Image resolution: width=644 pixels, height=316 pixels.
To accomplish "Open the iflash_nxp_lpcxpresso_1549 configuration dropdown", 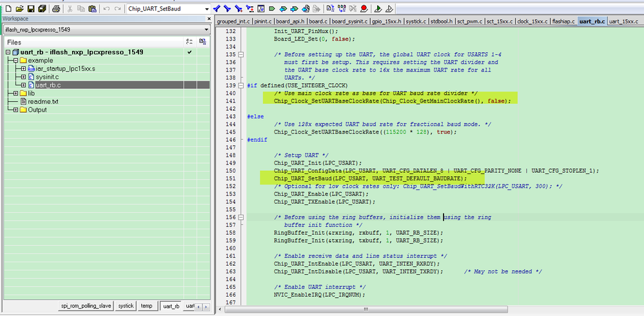I will (206, 30).
